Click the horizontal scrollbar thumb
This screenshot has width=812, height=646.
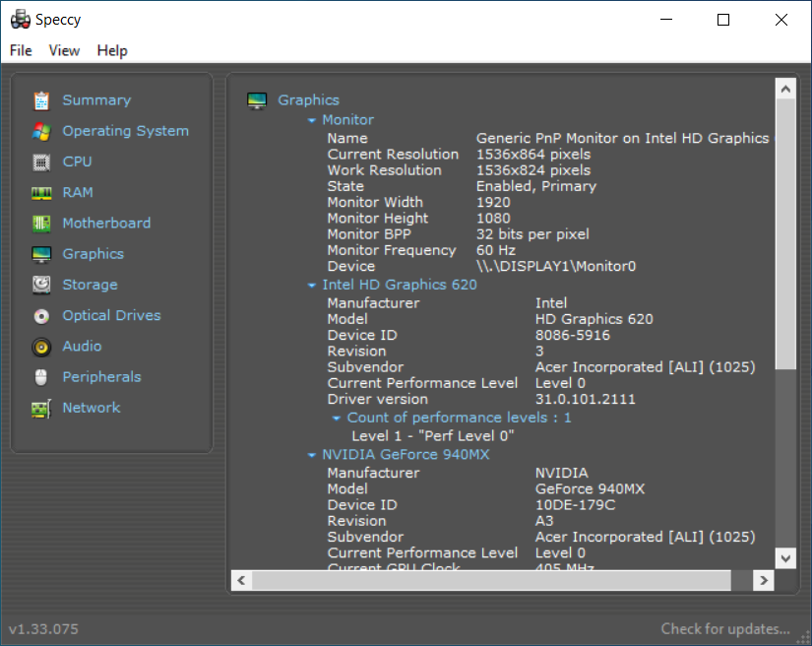(491, 580)
